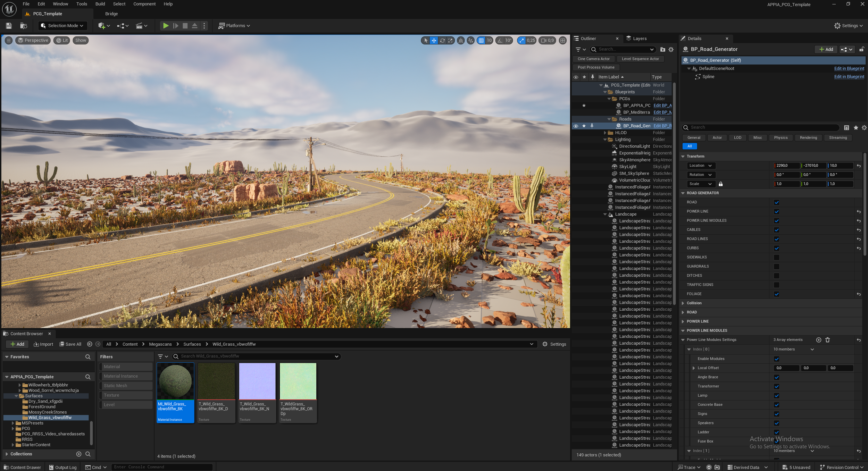Image resolution: width=868 pixels, height=471 pixels.
Task: Remove all Power Line Modules array elements
Action: click(827, 340)
